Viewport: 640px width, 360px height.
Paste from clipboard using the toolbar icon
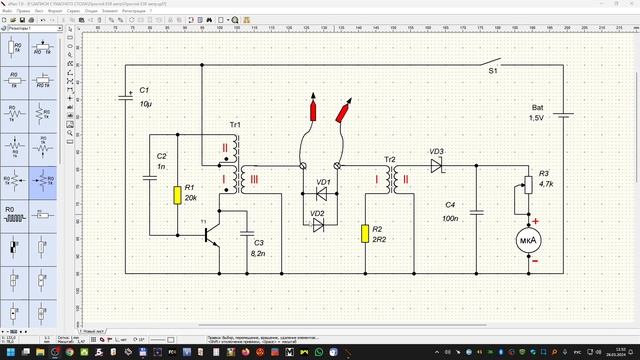(x=82, y=20)
